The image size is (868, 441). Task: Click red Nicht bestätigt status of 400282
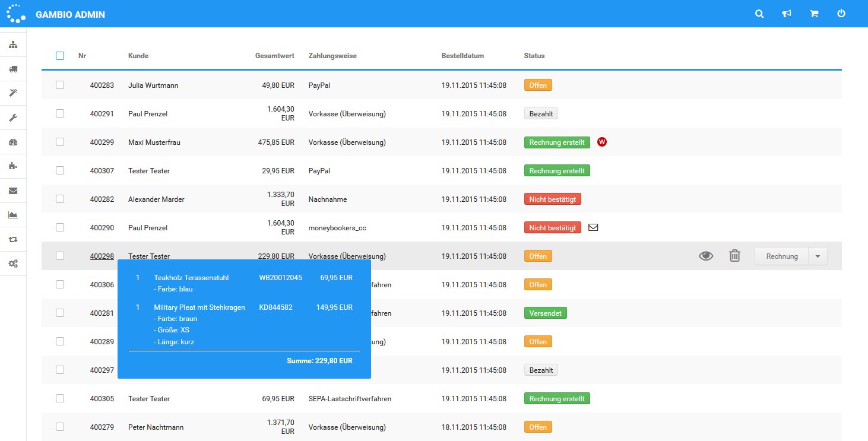click(x=552, y=199)
